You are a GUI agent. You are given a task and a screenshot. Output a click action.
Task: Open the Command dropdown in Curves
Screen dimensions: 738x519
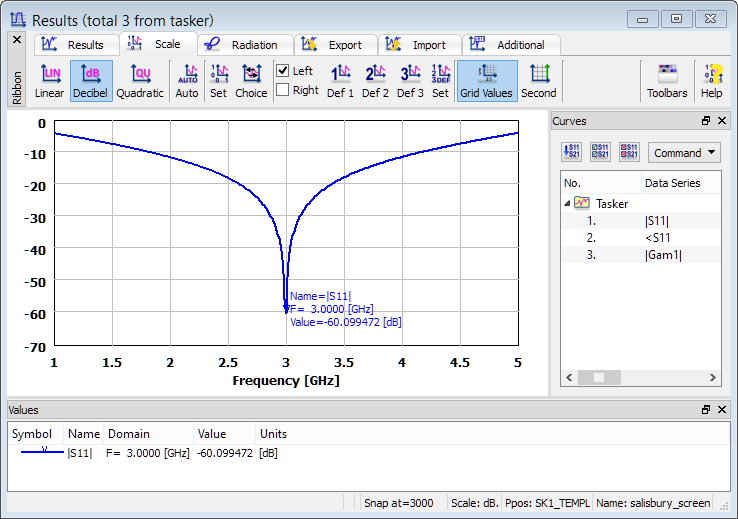684,153
